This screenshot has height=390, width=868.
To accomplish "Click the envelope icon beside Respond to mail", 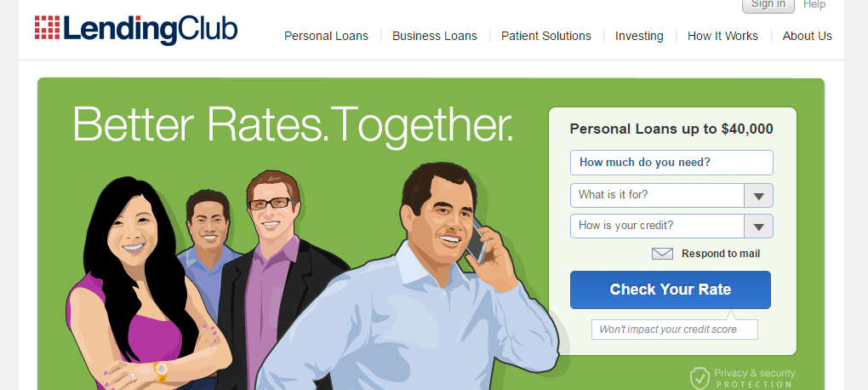I will [x=662, y=254].
